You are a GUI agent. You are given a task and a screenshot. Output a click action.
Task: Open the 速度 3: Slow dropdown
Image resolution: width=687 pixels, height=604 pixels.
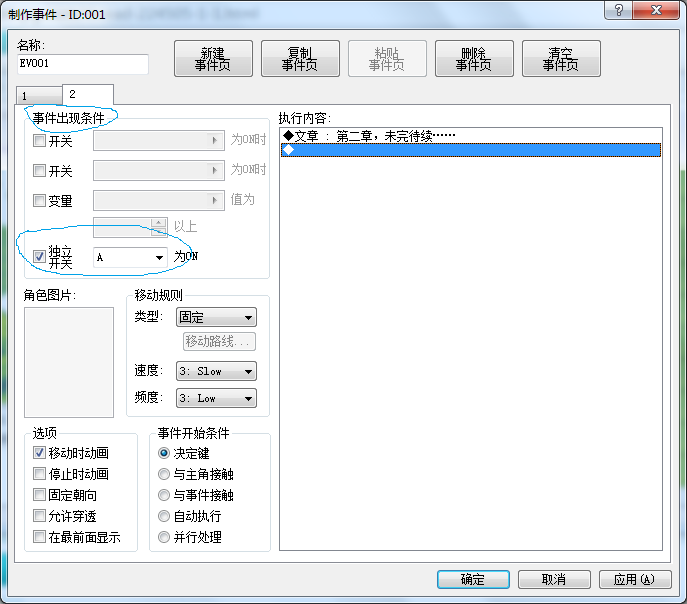tap(216, 371)
